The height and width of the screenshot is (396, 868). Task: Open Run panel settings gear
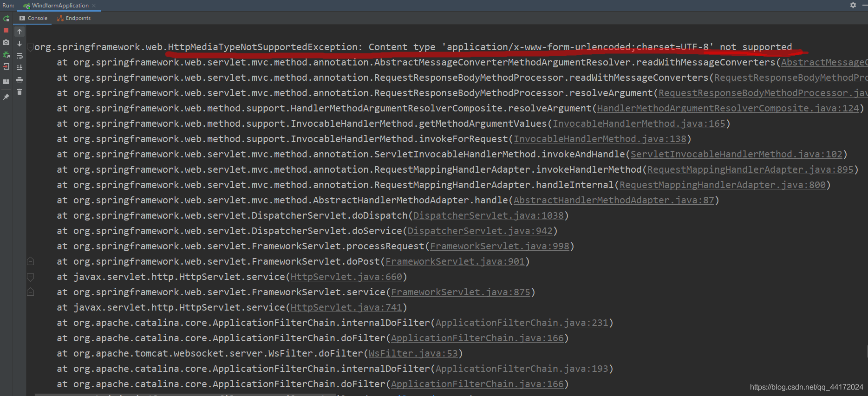pos(853,5)
